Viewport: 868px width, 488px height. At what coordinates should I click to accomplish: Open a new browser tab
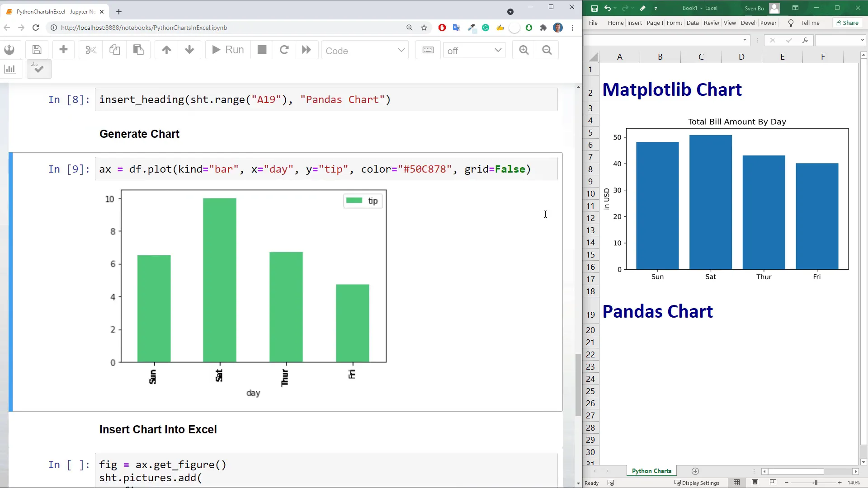pyautogui.click(x=119, y=12)
